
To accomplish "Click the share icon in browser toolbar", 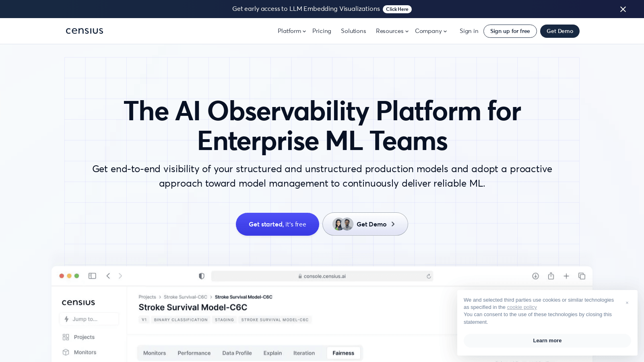I will (551, 276).
